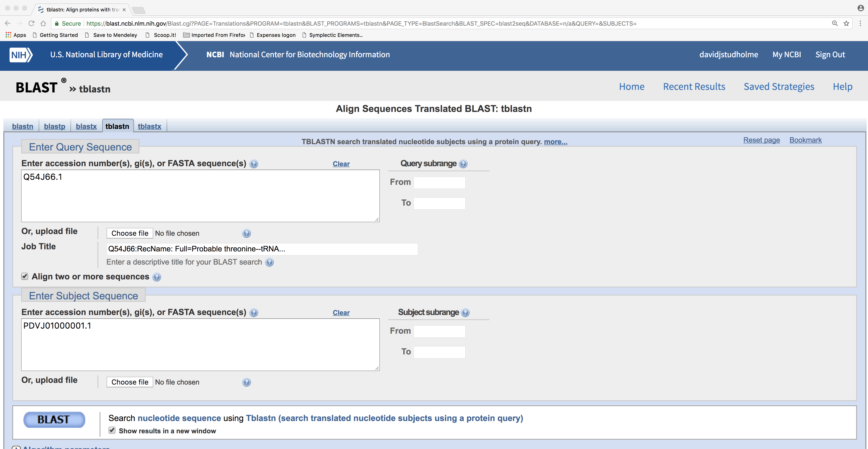Toggle Show results in a new window
This screenshot has height=449, width=868.
[x=112, y=430]
